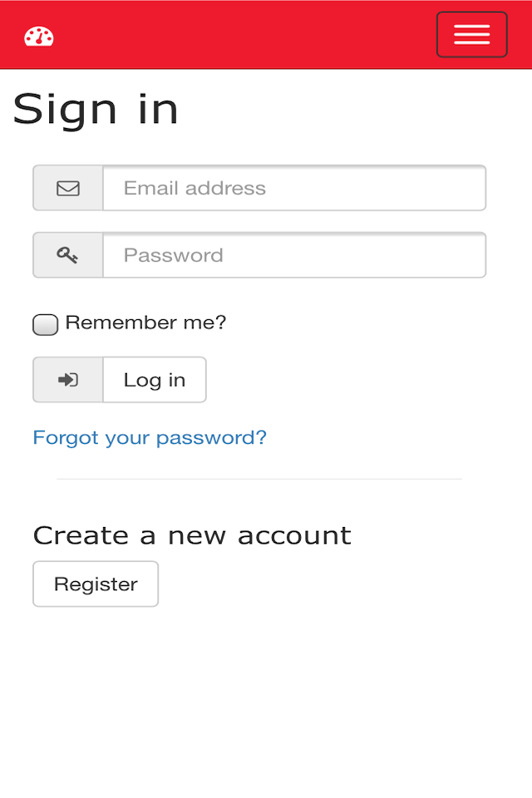This screenshot has width=532, height=798.
Task: Follow the 'Forgot your password?' link
Action: [150, 438]
